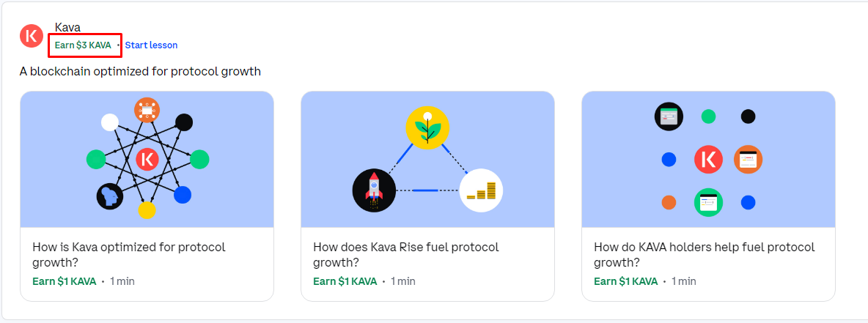Open the Kava Rise triangle lesson thumbnail
This screenshot has width=868, height=323.
427,159
